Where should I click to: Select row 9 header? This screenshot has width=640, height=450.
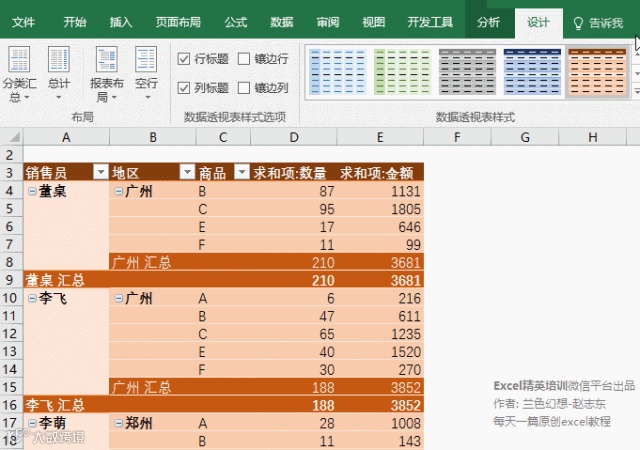tap(10, 280)
